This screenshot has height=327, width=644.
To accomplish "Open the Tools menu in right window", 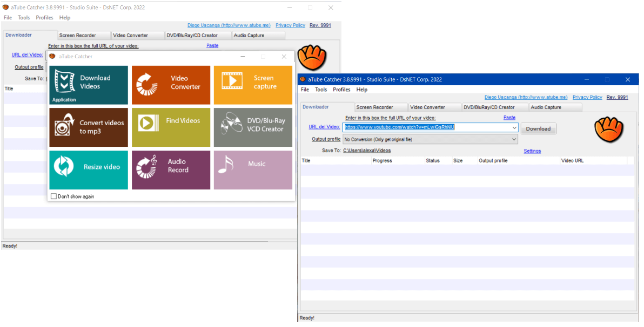I will point(321,90).
